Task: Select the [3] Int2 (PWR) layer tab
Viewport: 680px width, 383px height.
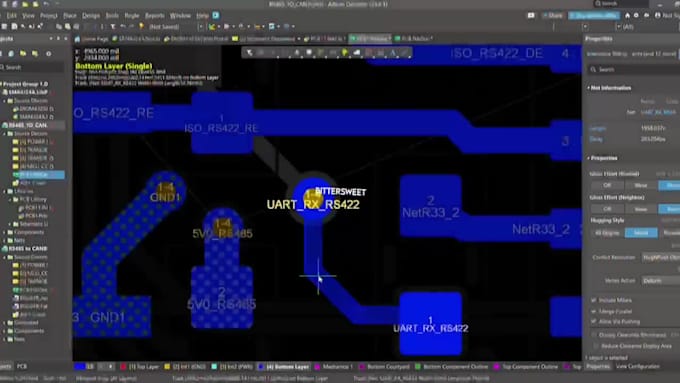Action: (232, 367)
